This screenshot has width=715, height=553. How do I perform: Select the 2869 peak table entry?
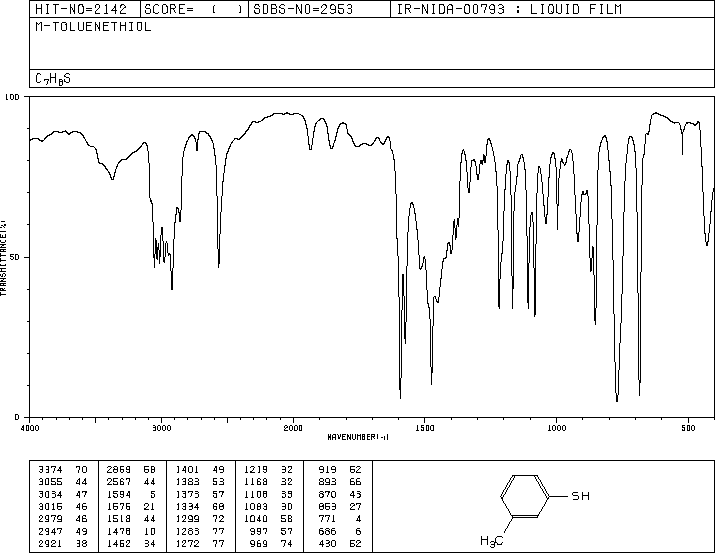pyautogui.click(x=131, y=470)
